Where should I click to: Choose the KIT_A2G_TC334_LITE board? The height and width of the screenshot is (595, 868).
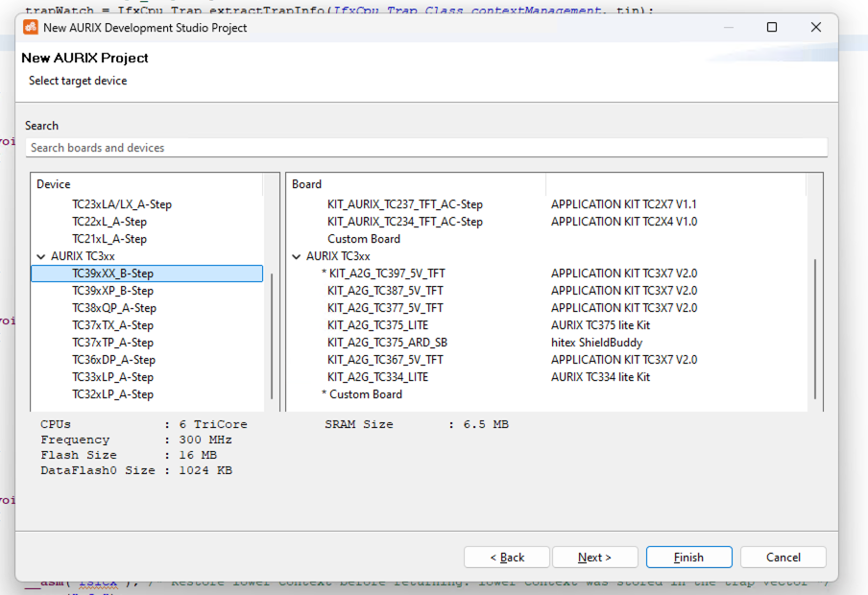(x=377, y=376)
